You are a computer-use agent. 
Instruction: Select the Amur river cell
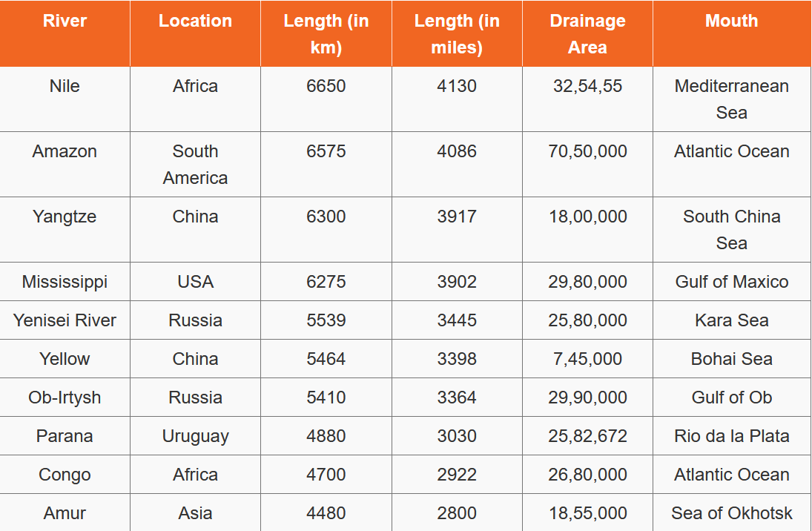[x=65, y=513]
